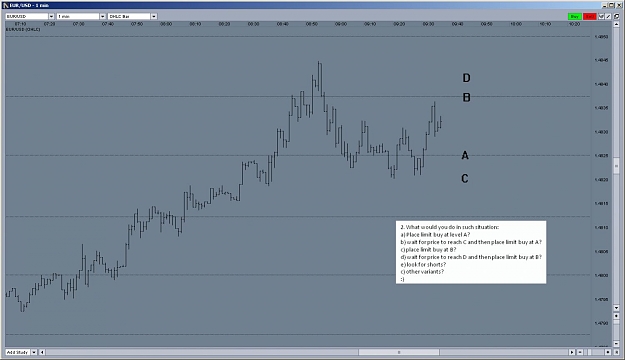Image resolution: width=625 pixels, height=360 pixels.
Task: Click the Add Study button
Action: click(18, 352)
